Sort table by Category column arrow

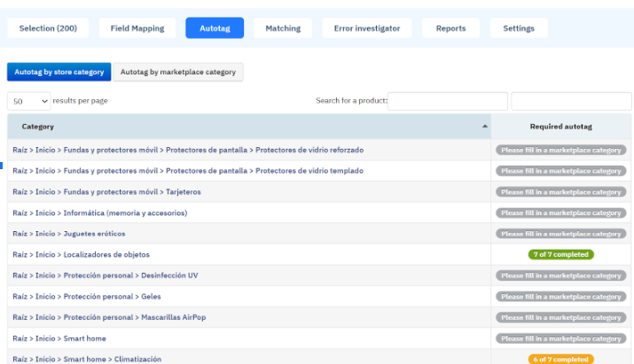[484, 127]
